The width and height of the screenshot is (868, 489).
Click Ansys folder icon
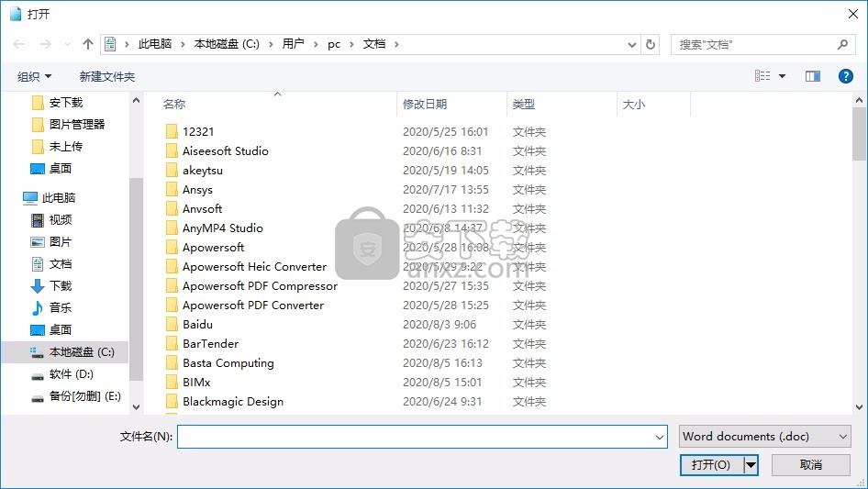tap(172, 189)
